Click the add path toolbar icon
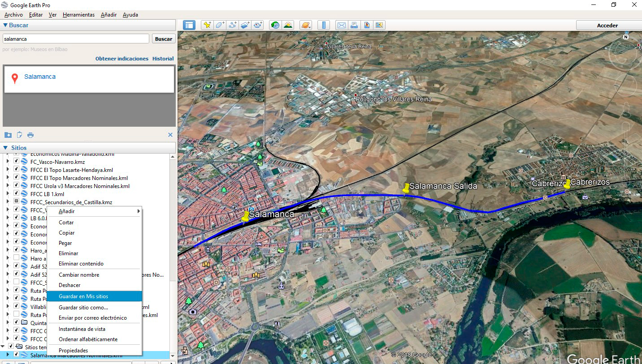 [x=232, y=25]
